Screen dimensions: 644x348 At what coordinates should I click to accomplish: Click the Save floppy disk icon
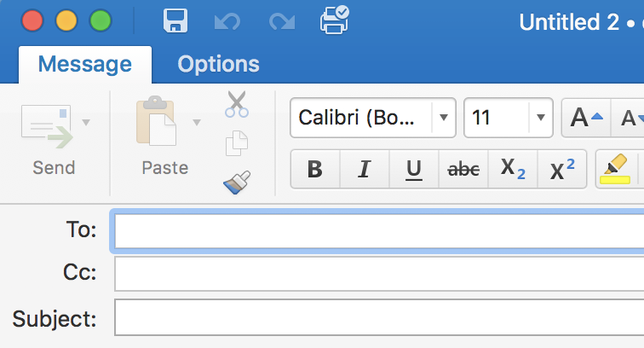pos(175,20)
